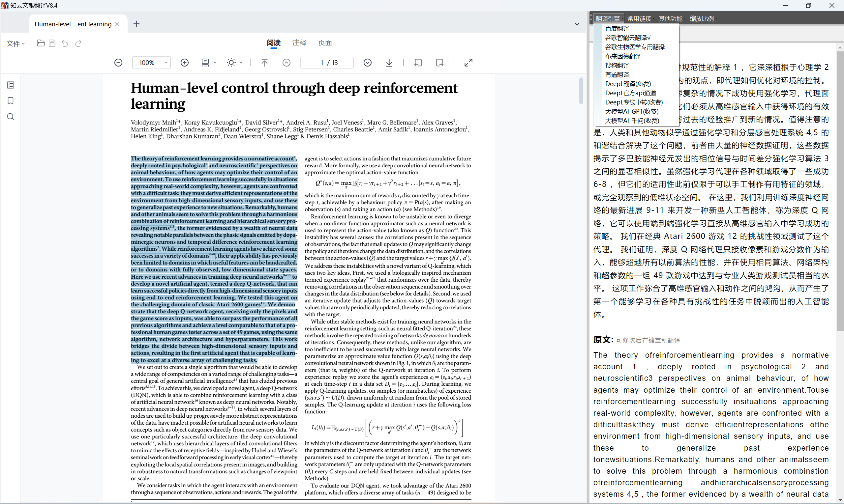Add a new tab with plus button
This screenshot has width=844, height=504.
pyautogui.click(x=136, y=24)
